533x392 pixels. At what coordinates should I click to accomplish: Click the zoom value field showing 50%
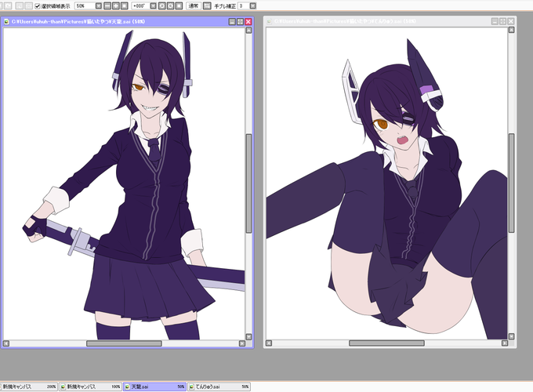(x=85, y=5)
